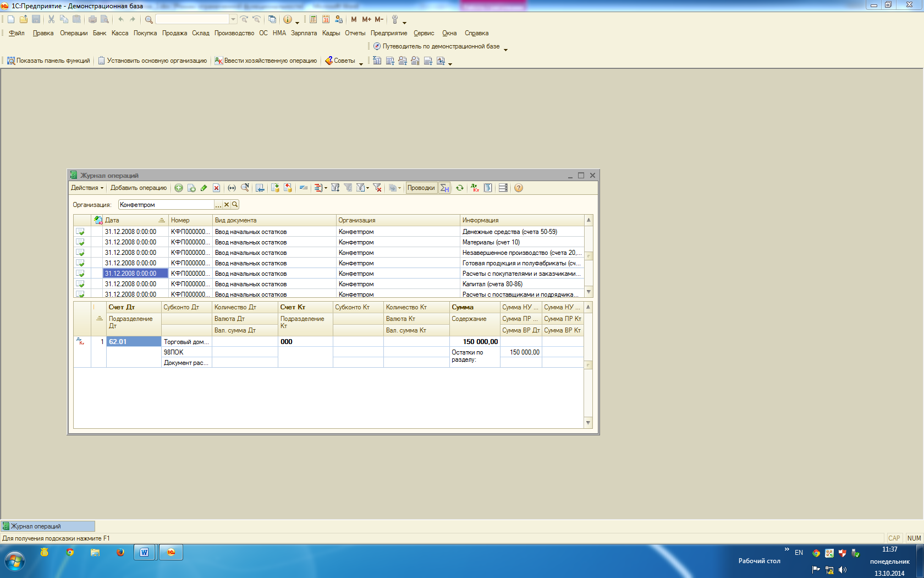Viewport: 924px width, 578px height.
Task: Click the wrench tools icon in the main toolbar
Action: coord(395,19)
